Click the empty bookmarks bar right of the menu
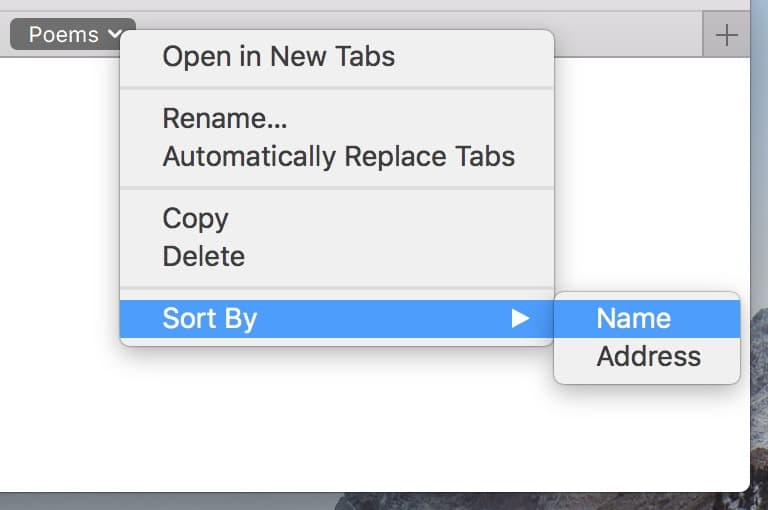This screenshot has height=510, width=768. pyautogui.click(x=628, y=35)
